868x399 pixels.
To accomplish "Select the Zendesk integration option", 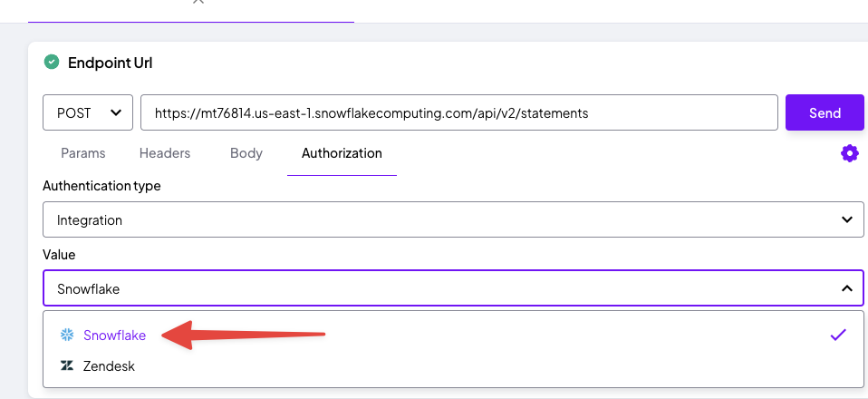I will point(453,365).
